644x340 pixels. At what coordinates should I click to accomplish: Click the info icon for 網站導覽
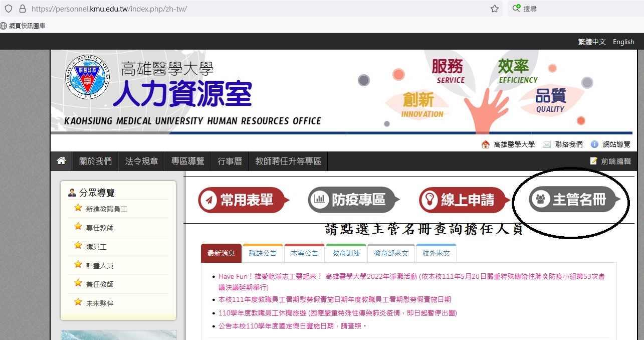click(594, 144)
